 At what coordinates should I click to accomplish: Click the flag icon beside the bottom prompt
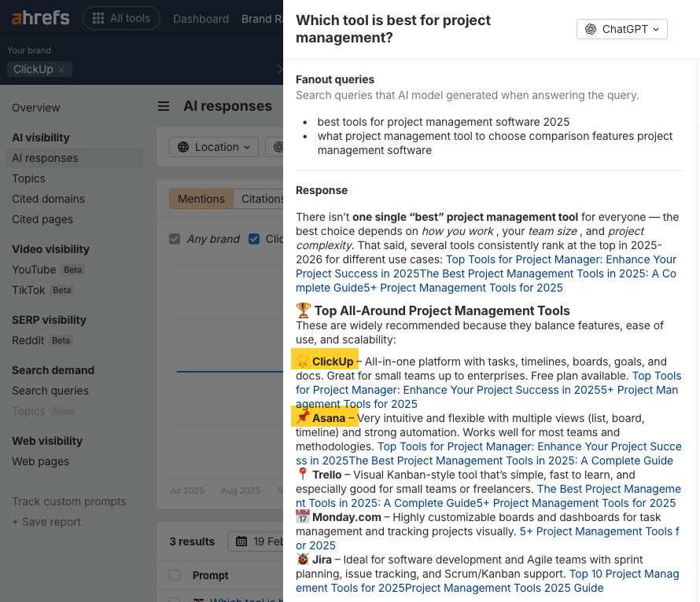(198, 600)
